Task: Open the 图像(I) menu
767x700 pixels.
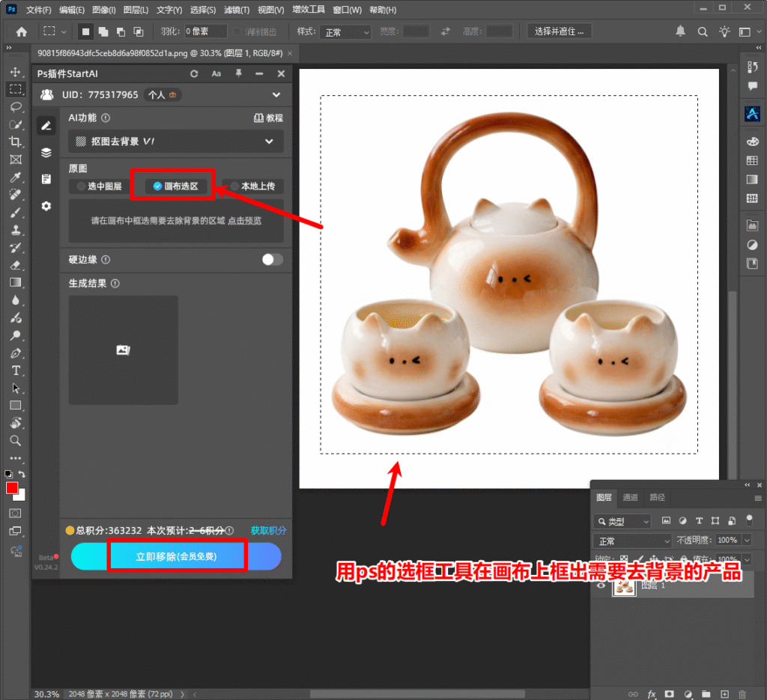Action: click(x=104, y=10)
